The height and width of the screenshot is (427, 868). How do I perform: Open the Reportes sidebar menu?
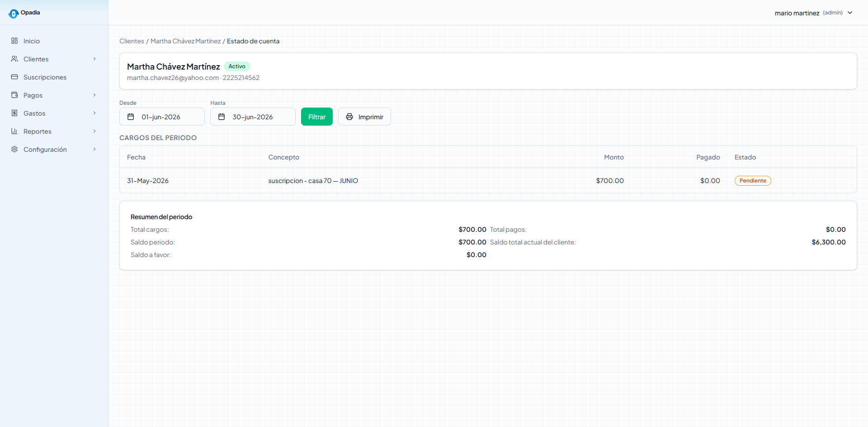[54, 131]
